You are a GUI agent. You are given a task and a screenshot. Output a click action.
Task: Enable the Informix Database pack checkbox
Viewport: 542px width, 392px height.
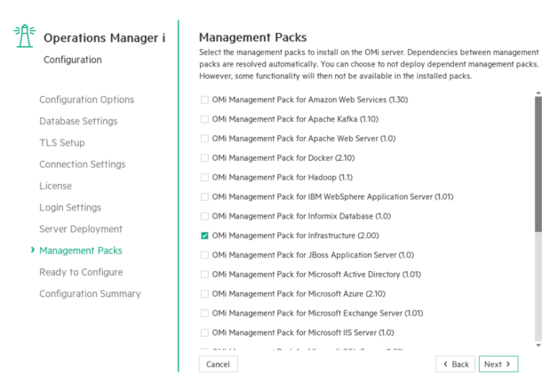click(x=204, y=216)
